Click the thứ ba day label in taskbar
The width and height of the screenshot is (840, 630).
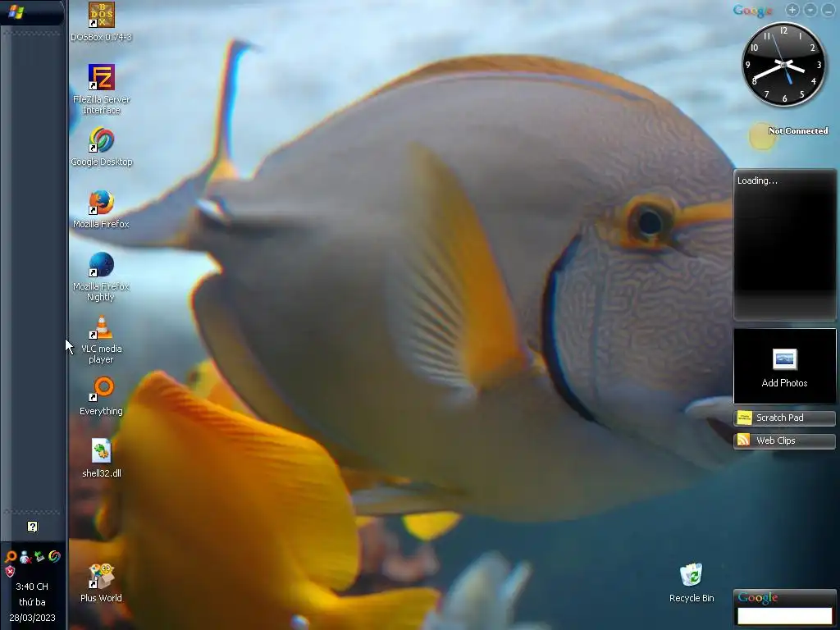tap(32, 602)
